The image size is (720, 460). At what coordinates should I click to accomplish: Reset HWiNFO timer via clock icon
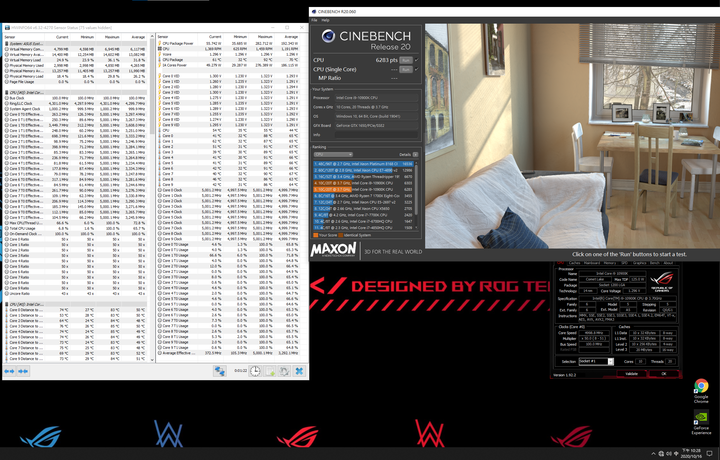(x=255, y=371)
